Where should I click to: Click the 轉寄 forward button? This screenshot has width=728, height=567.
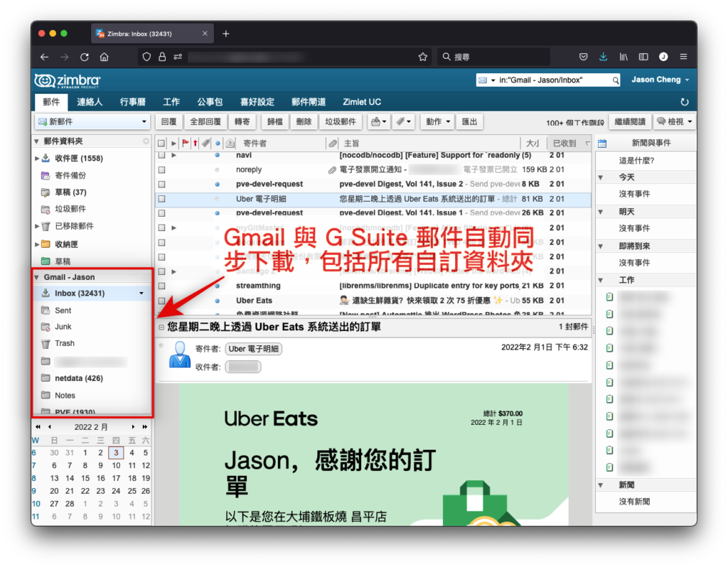pos(242,122)
